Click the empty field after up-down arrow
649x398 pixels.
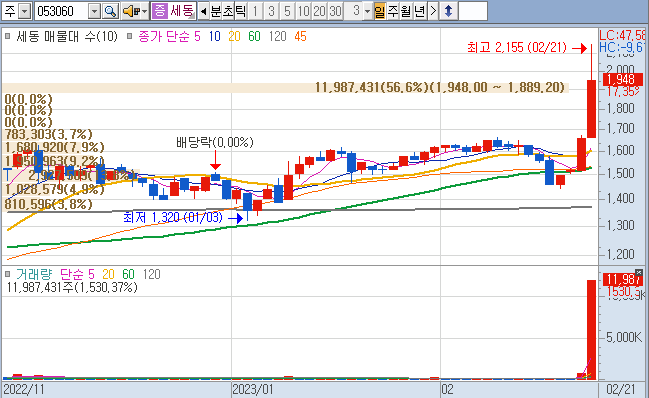coord(473,11)
